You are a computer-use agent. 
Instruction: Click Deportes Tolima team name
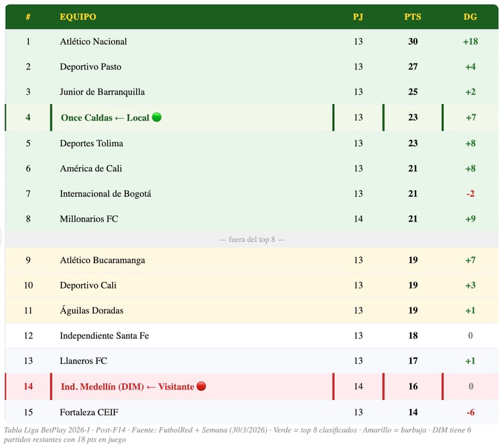coord(91,143)
